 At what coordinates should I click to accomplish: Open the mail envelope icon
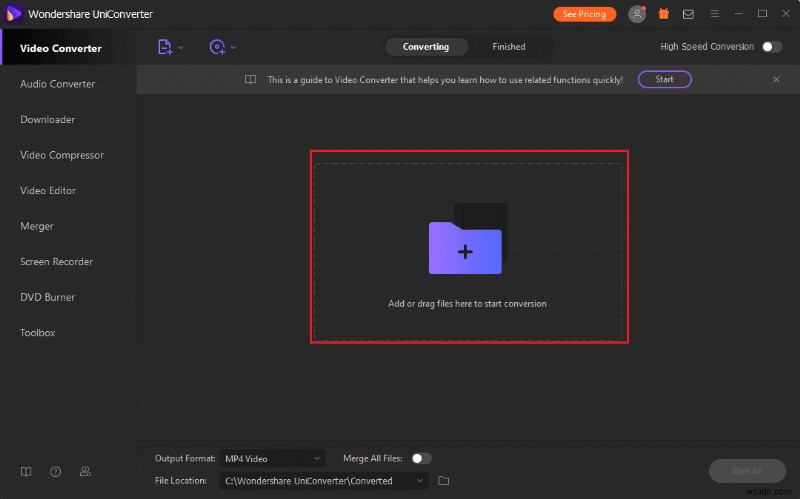[688, 14]
